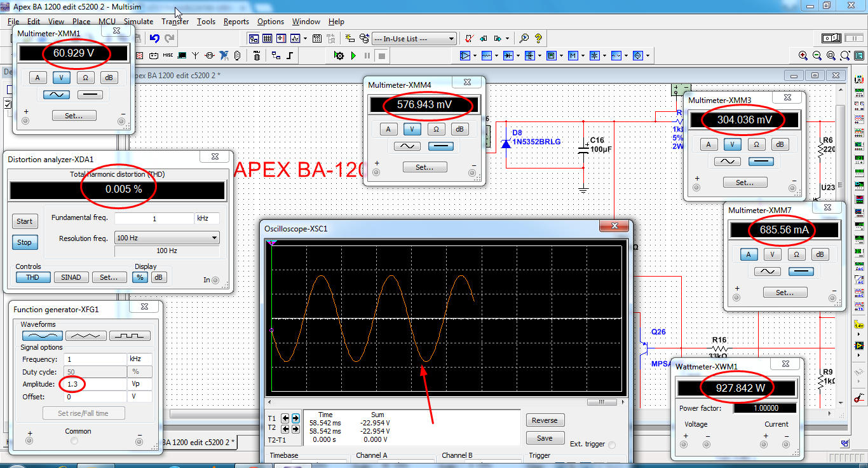Screen dimensions: 868x468
Task: Open the Options menu
Action: click(x=271, y=22)
